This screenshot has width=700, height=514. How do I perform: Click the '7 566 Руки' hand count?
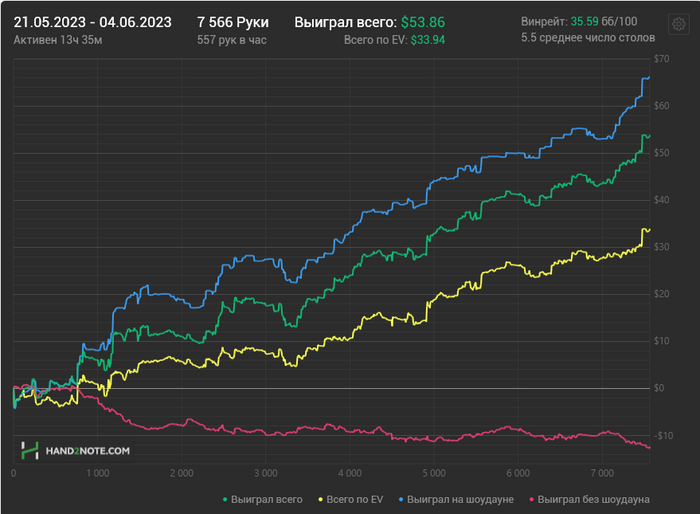(233, 22)
